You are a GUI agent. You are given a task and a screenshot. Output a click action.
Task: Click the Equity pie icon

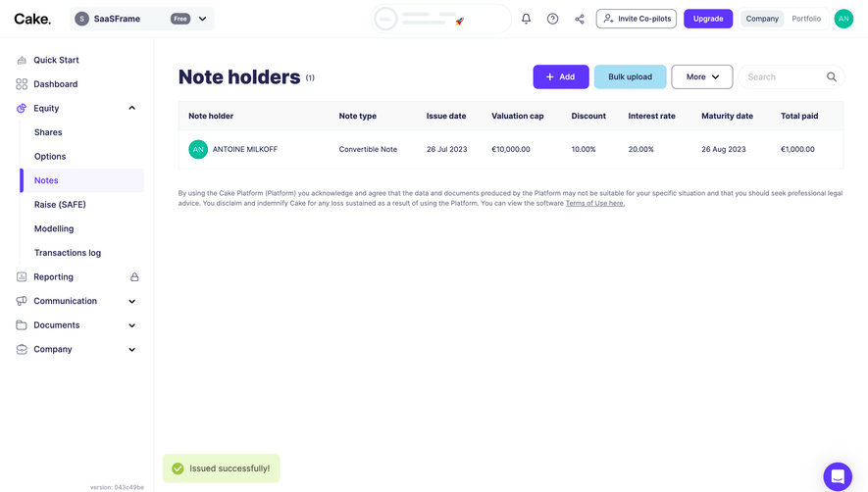(22, 108)
